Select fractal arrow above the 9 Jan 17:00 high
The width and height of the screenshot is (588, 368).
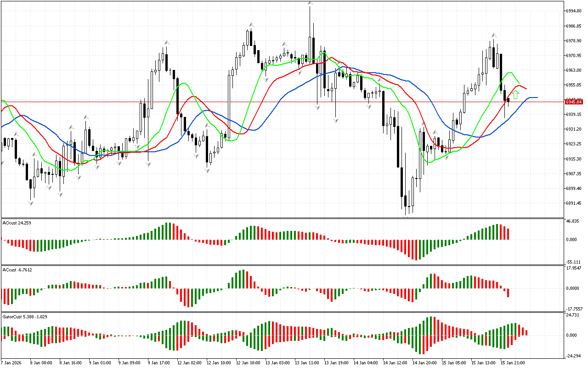click(x=167, y=42)
